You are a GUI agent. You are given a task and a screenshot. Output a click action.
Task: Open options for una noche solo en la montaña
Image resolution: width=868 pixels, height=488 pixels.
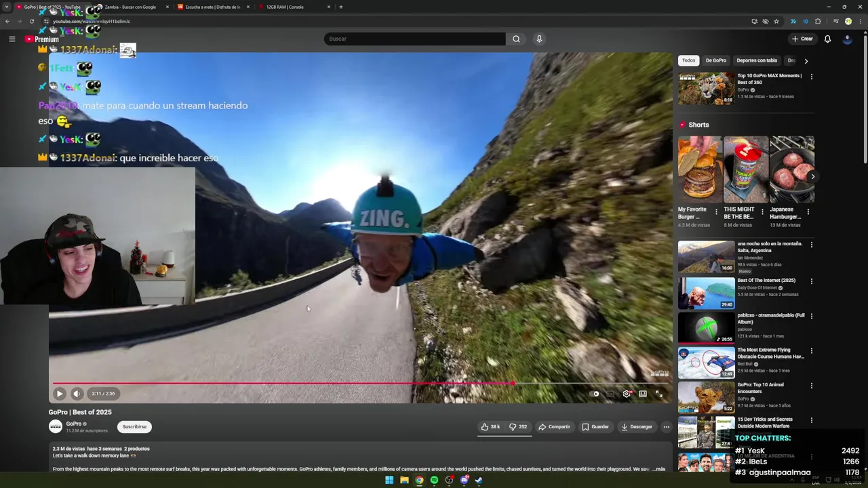tap(811, 245)
